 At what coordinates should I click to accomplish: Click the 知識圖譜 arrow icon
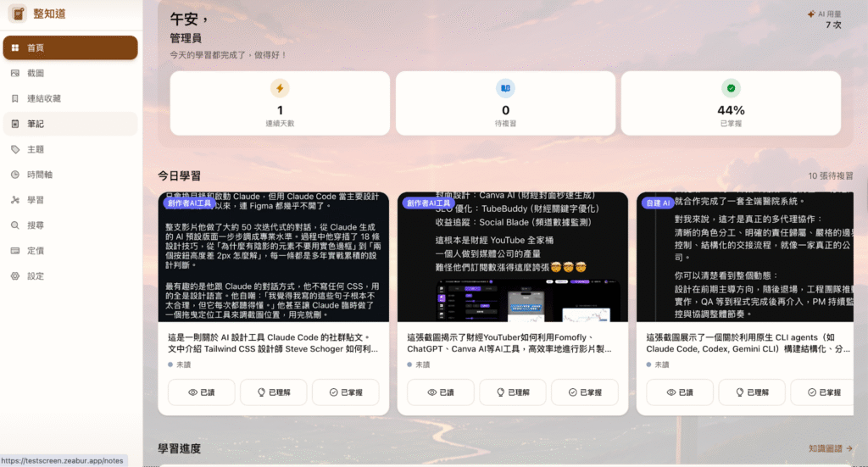pos(849,448)
